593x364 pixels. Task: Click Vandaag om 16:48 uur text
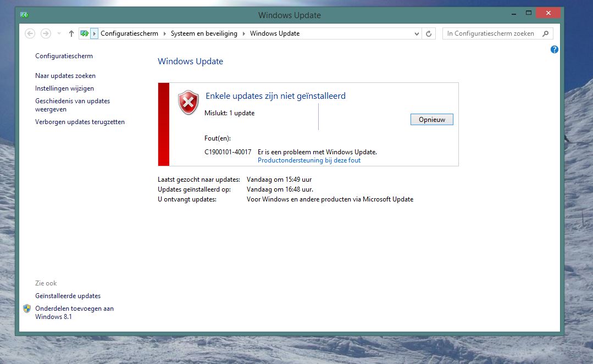coord(280,189)
